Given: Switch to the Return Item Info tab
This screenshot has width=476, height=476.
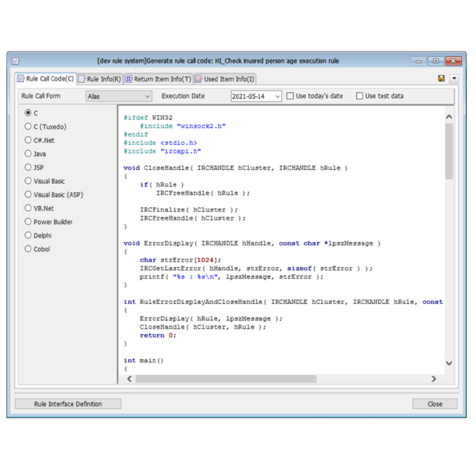Looking at the screenshot, I should pos(159,79).
